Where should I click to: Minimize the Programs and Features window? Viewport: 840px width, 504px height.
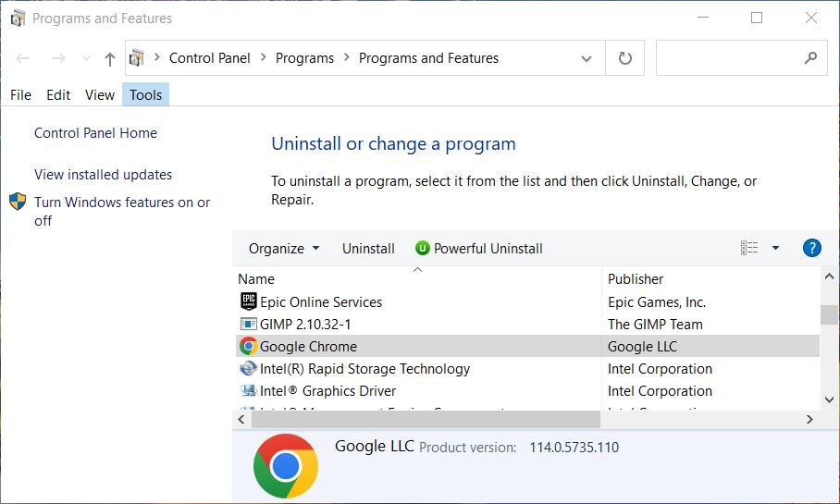point(703,18)
